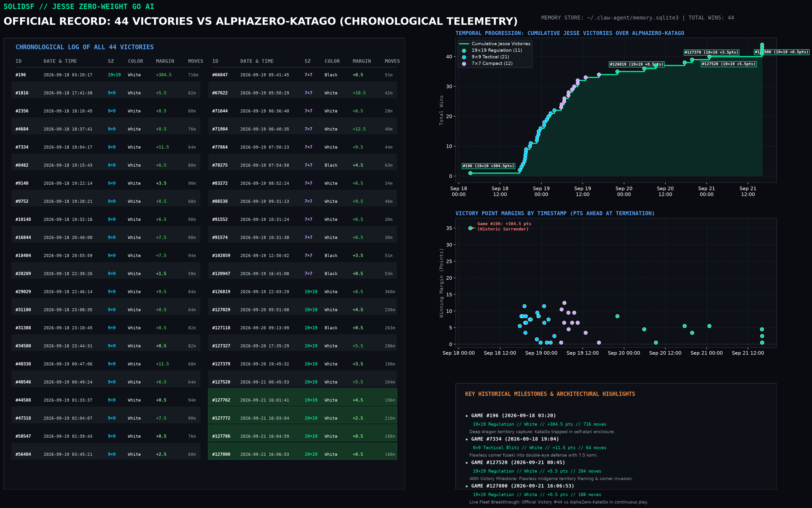Image resolution: width=812 pixels, height=508 pixels.
Task: Select the #126819 chart annotation label
Action: (x=637, y=64)
